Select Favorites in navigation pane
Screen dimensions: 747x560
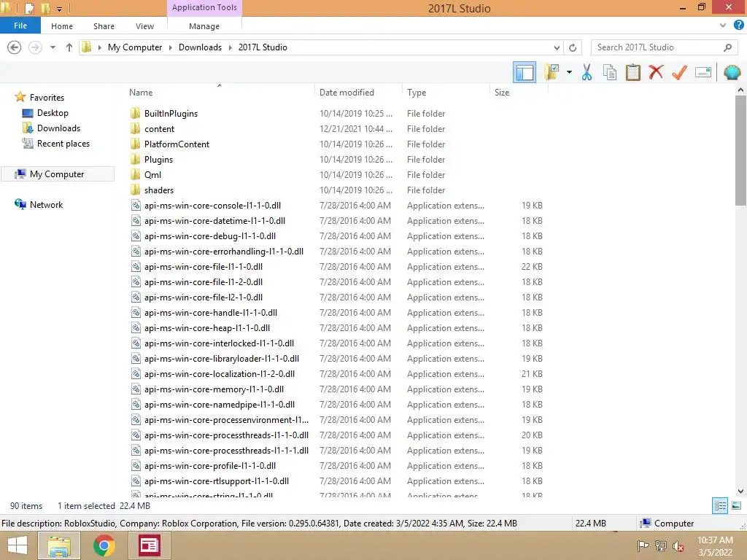click(x=47, y=98)
